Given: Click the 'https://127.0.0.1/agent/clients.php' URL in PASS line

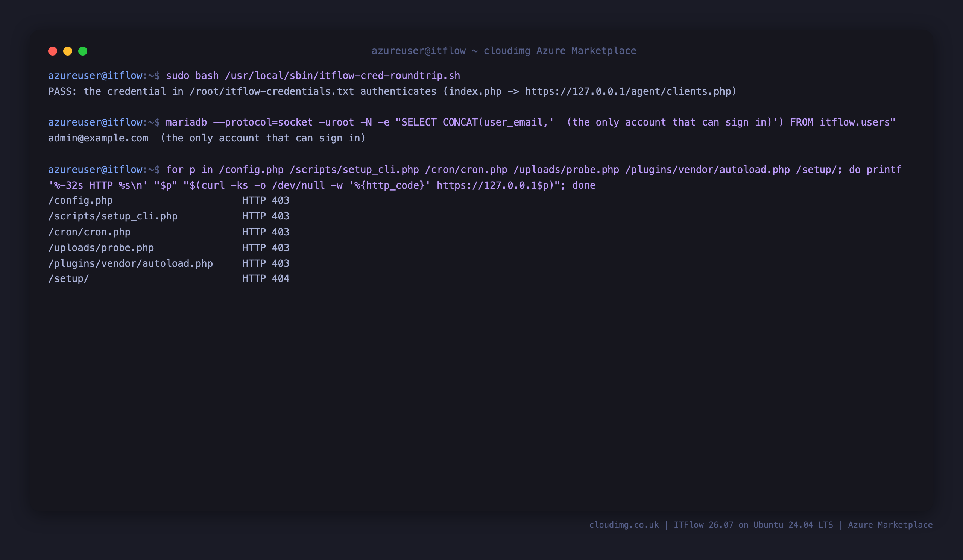Looking at the screenshot, I should pos(627,91).
